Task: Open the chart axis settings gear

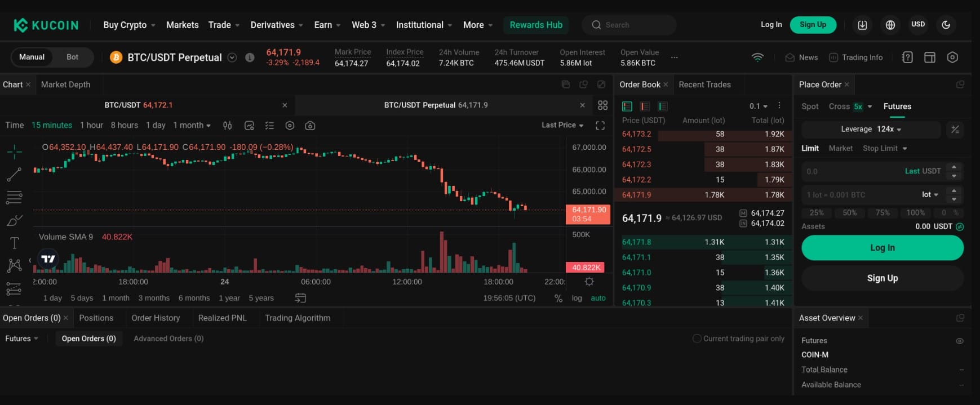Action: point(589,282)
